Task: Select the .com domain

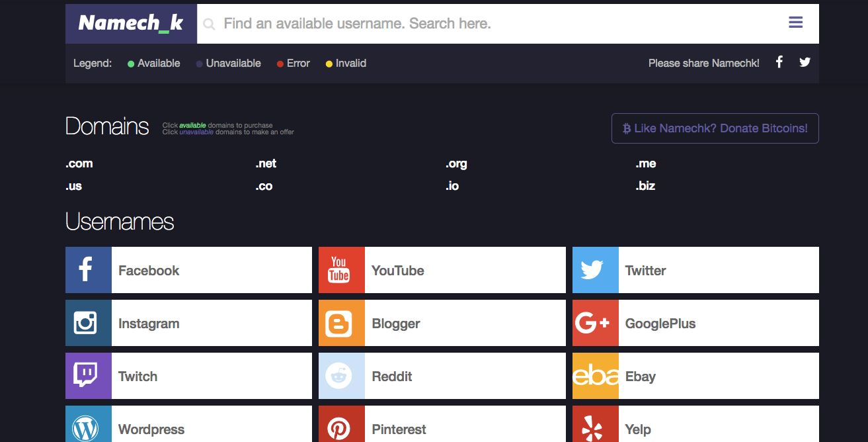Action: (x=79, y=164)
